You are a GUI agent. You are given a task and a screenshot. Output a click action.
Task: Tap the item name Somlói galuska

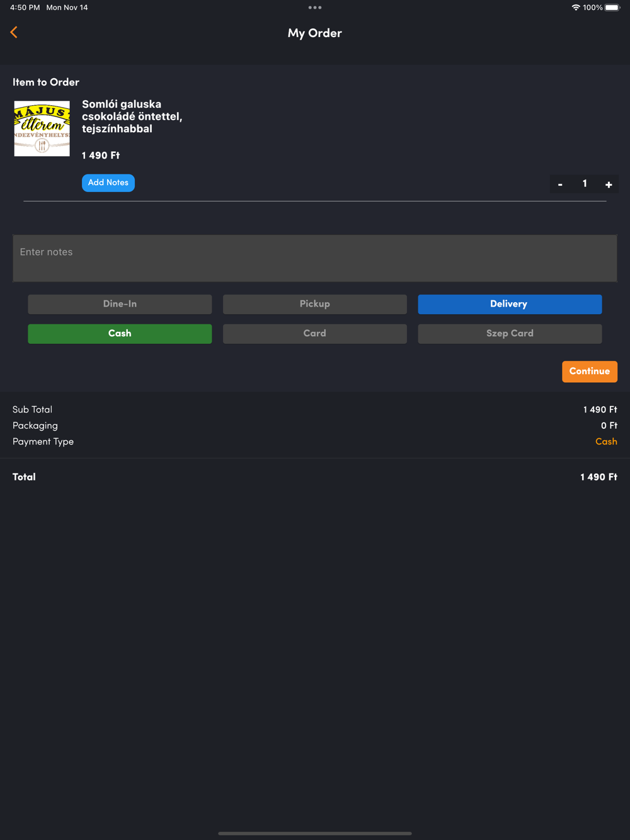click(132, 116)
